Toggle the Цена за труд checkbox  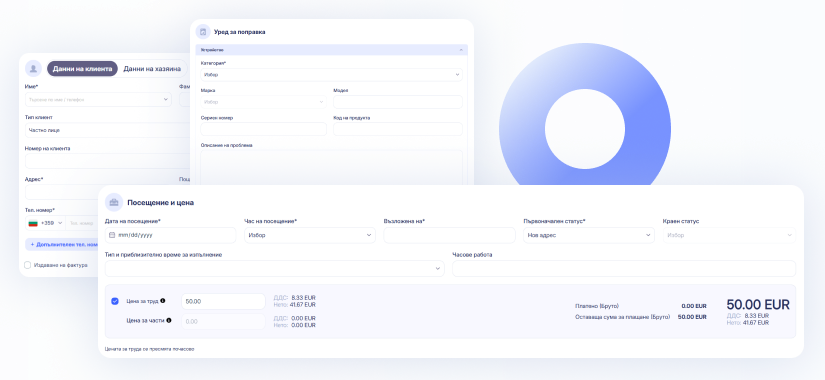[115, 301]
